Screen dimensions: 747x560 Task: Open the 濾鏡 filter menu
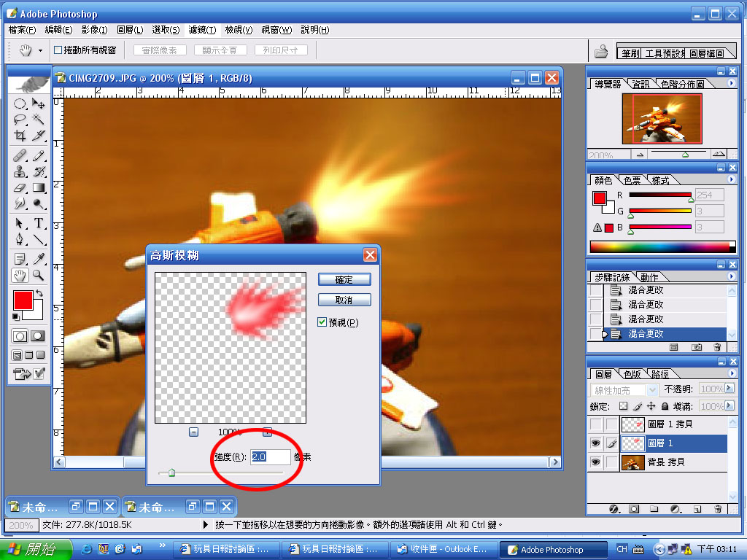pyautogui.click(x=202, y=30)
